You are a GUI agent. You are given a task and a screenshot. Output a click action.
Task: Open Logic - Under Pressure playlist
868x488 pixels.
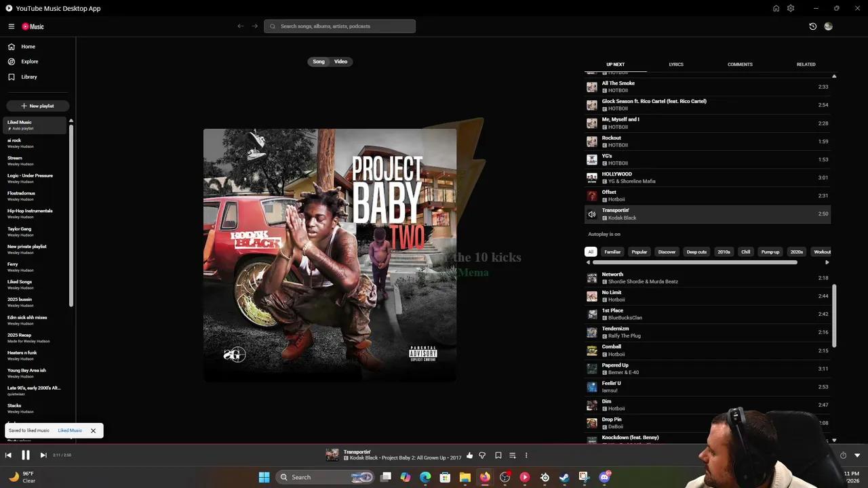(x=35, y=178)
